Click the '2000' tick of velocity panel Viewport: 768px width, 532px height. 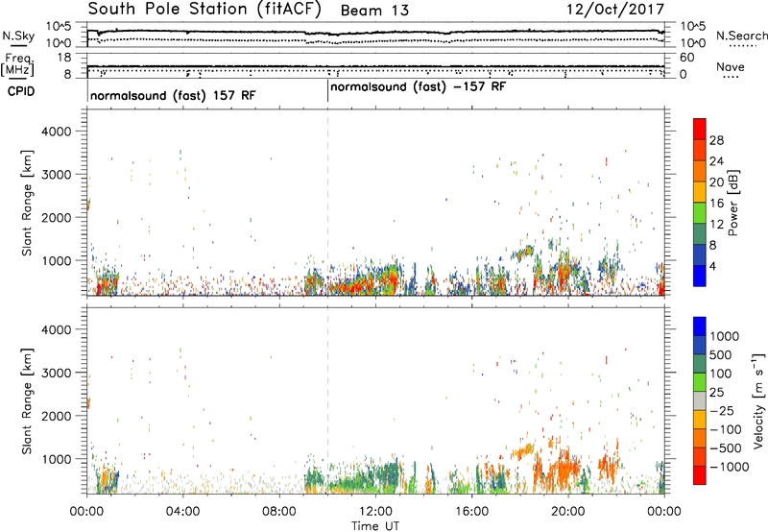click(57, 417)
